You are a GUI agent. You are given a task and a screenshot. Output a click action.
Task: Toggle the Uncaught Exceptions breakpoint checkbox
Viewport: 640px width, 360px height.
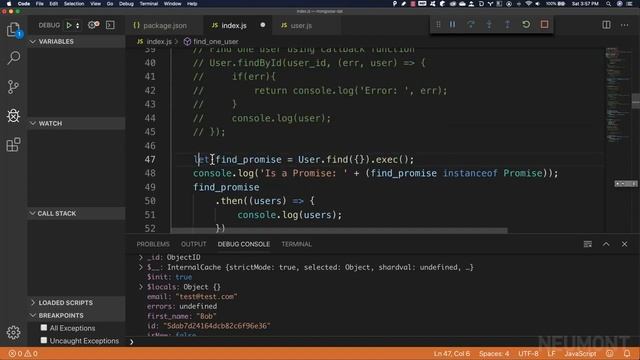[44, 340]
